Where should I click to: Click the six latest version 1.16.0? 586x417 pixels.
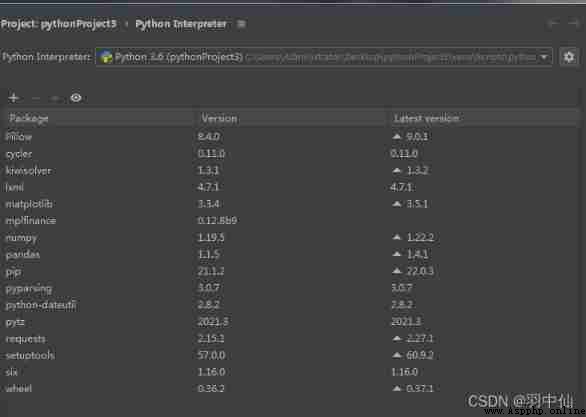(x=405, y=372)
